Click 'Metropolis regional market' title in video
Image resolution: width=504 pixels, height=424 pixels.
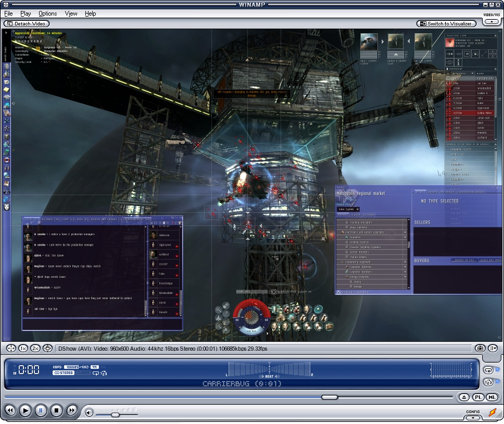361,194
